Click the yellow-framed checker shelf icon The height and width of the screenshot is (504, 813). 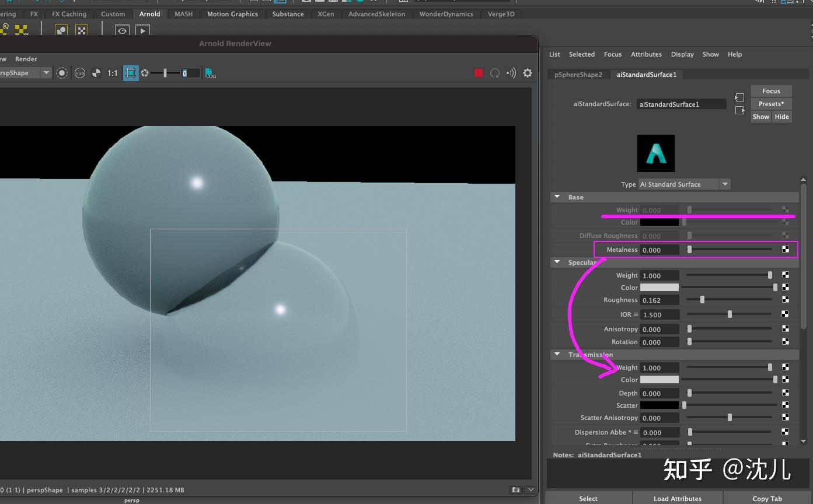[81, 30]
